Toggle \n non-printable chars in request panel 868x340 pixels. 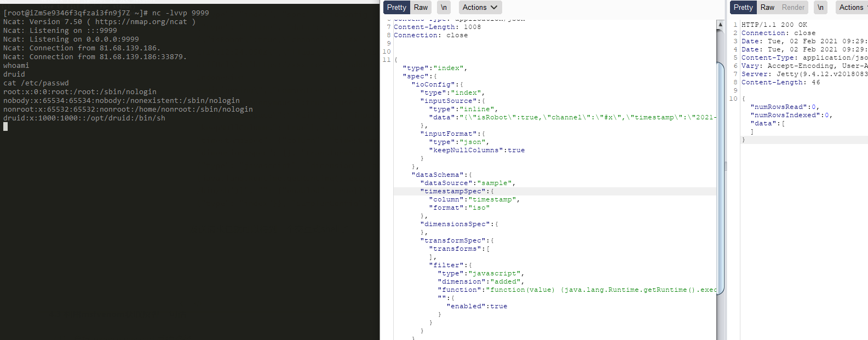[x=444, y=7]
